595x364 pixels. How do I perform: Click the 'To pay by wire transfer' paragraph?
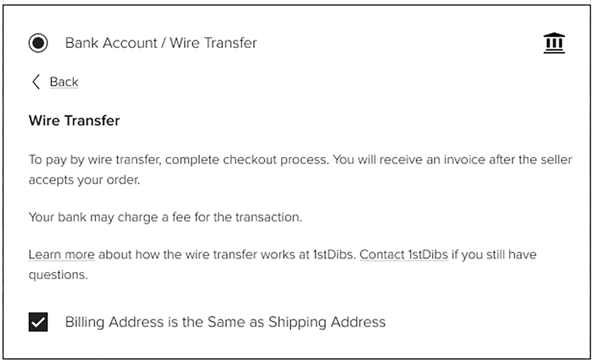click(300, 170)
